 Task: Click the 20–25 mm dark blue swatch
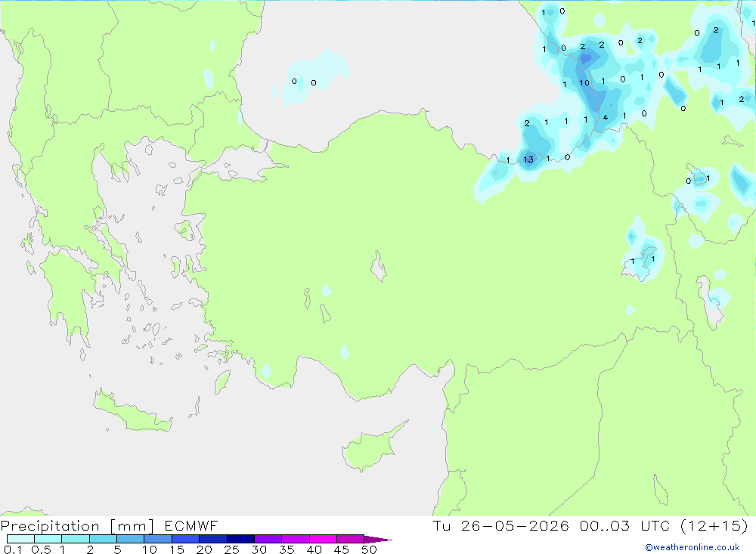pos(213,539)
